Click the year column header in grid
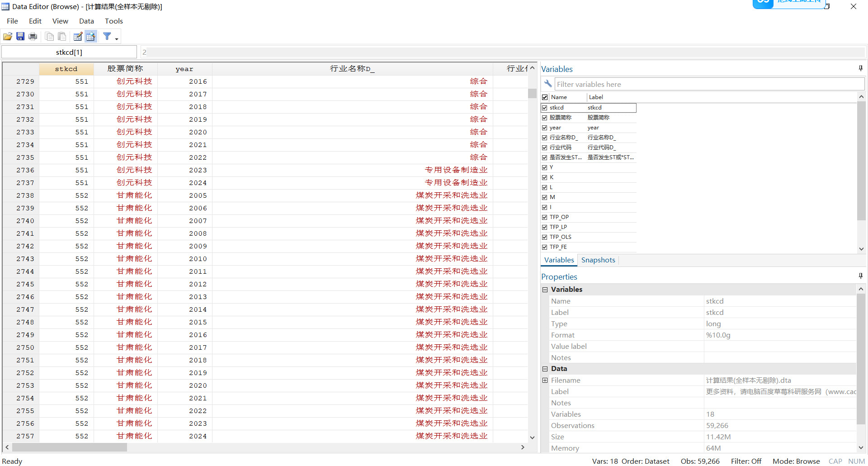 pos(184,69)
